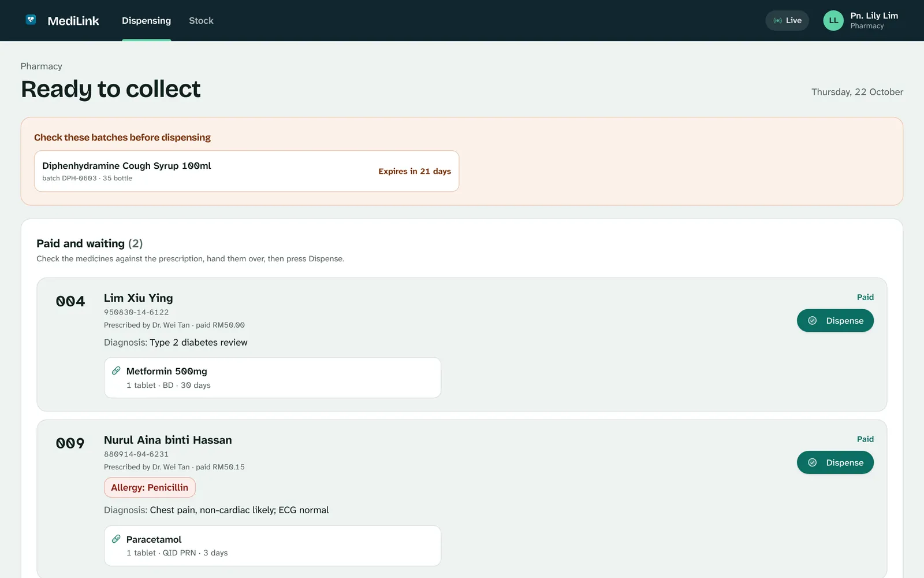Select the Metformin 500mg medicine card
924x578 pixels.
pos(273,377)
